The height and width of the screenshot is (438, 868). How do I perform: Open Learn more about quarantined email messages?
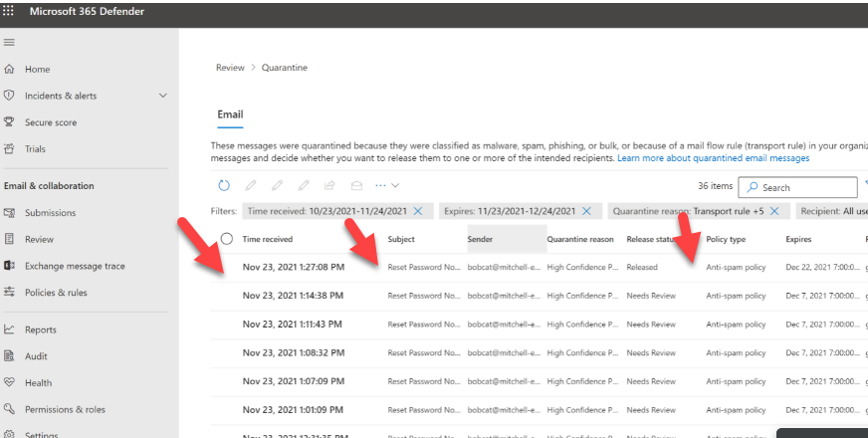[x=713, y=158]
